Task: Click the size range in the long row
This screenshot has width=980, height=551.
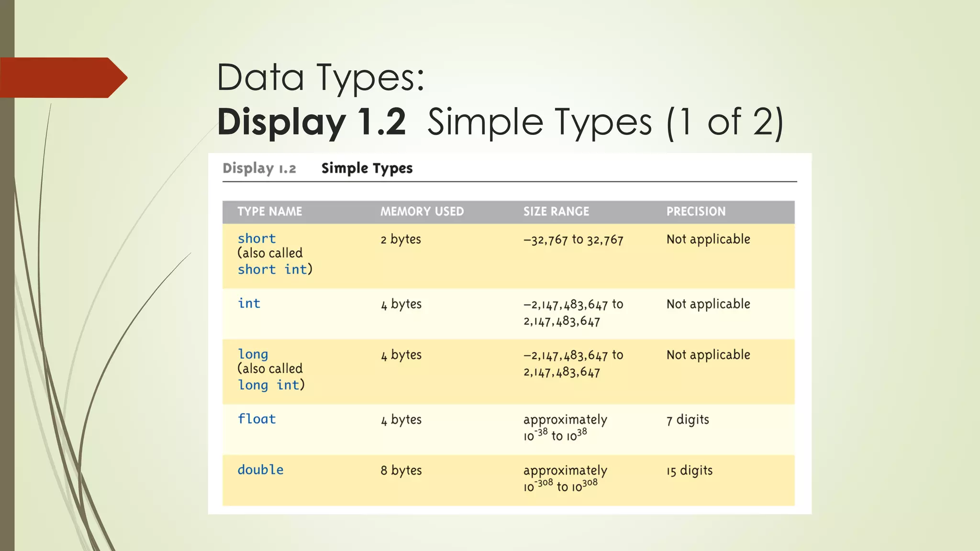Action: click(573, 364)
